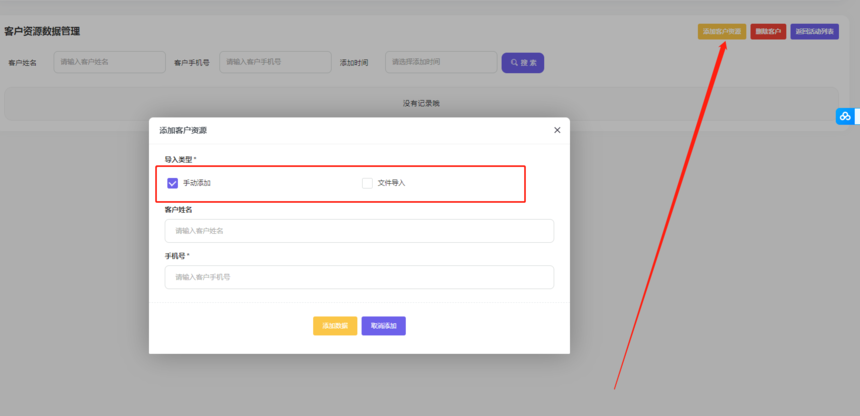Click the red 删除客户 button
This screenshot has height=416, width=860.
(x=768, y=32)
